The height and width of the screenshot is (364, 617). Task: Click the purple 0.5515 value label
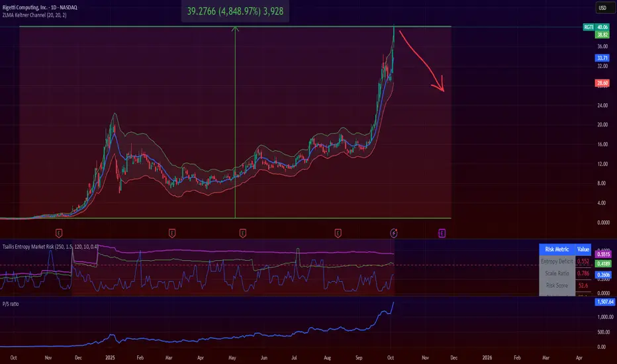pos(603,254)
